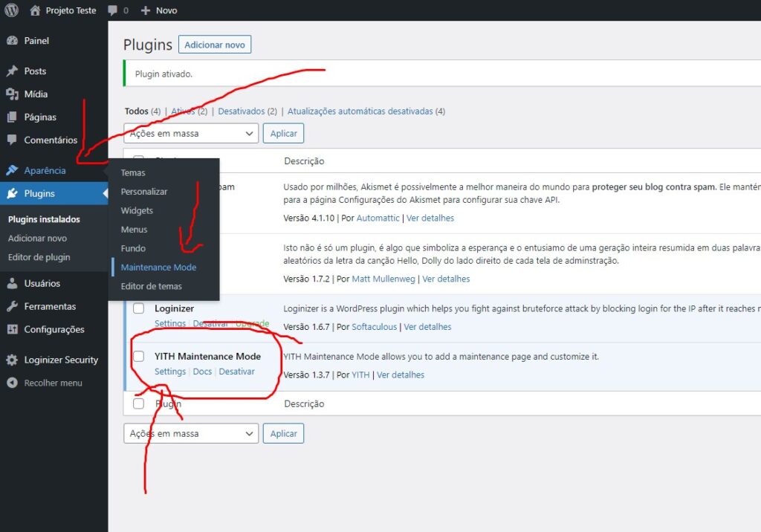
Task: Click the Painel dashboard icon
Action: [x=12, y=41]
